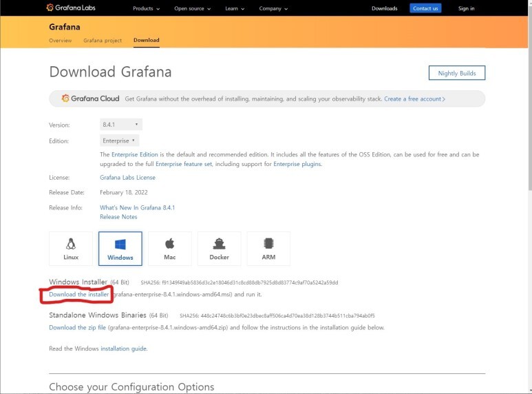Select the Windows platform tile
The height and width of the screenshot is (394, 532).
point(120,249)
